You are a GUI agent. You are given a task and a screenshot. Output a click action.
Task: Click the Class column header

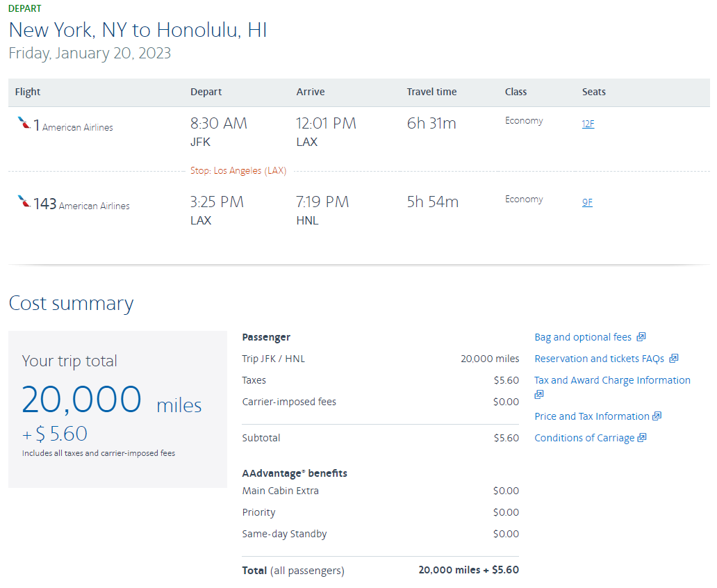pos(516,92)
